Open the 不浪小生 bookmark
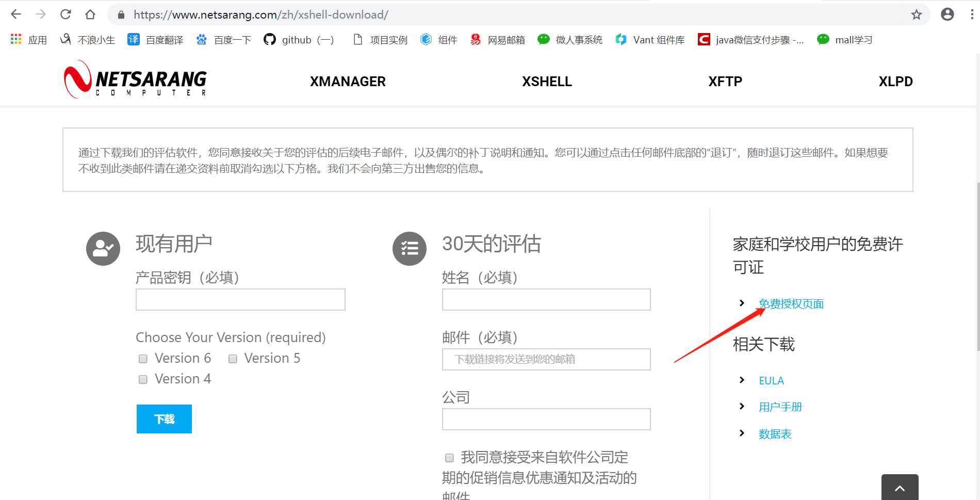The width and height of the screenshot is (980, 500). tap(87, 40)
